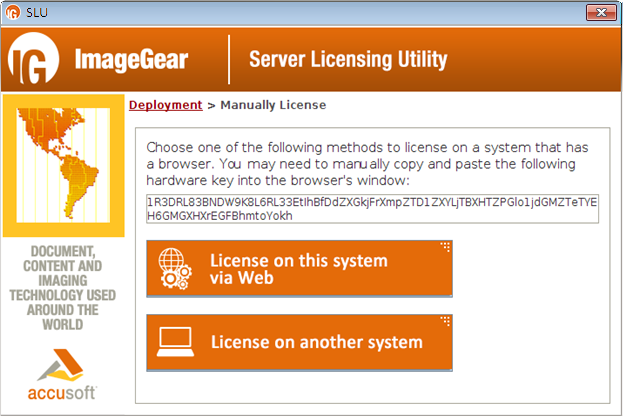Click the Document, Content and Imaging tagline
The height and width of the screenshot is (416, 623).
pyautogui.click(x=62, y=287)
